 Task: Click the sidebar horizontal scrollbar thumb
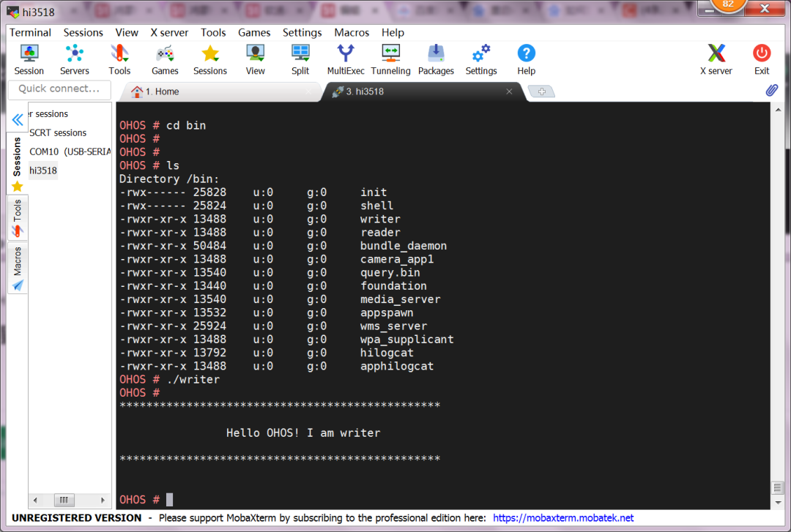coord(64,501)
